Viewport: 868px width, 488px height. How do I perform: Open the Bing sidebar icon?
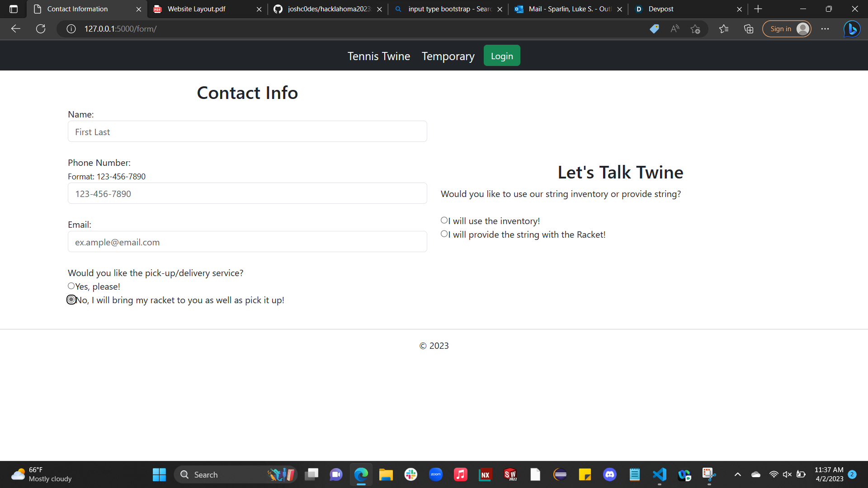point(852,29)
